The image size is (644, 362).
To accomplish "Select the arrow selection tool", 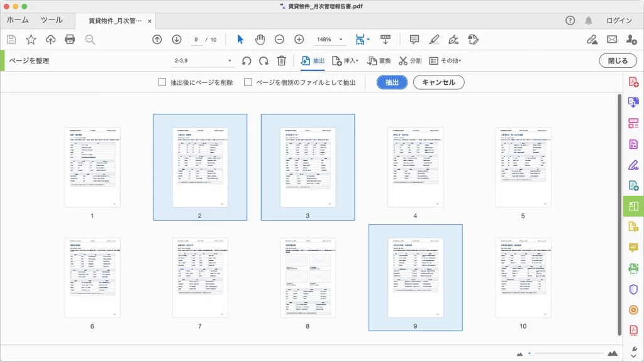I will pos(240,40).
